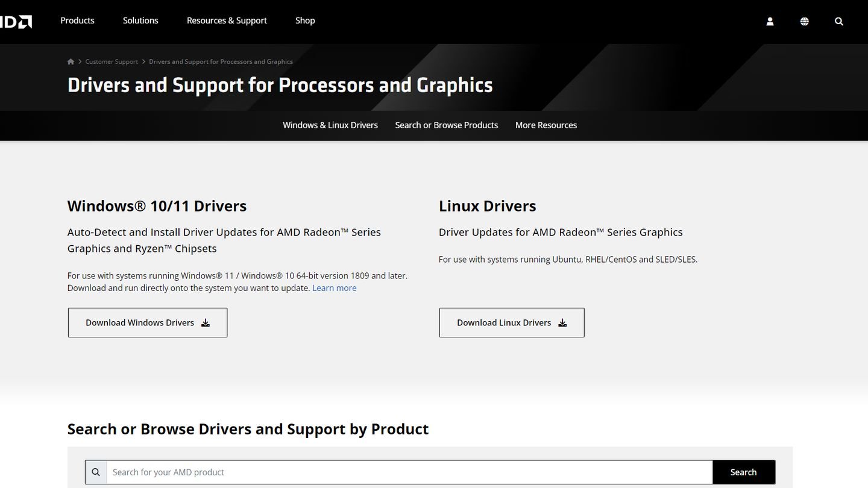
Task: Click the magnifier icon in the product search box
Action: tap(96, 472)
